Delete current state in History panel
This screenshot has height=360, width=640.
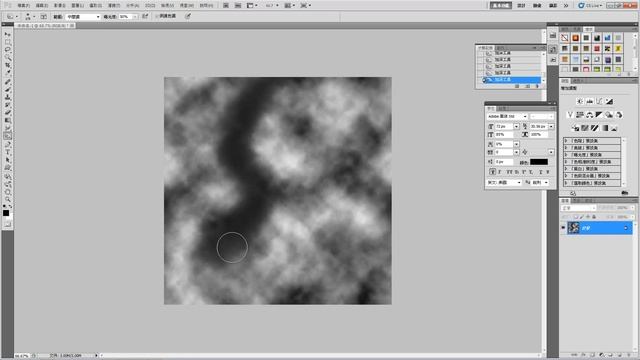537,86
